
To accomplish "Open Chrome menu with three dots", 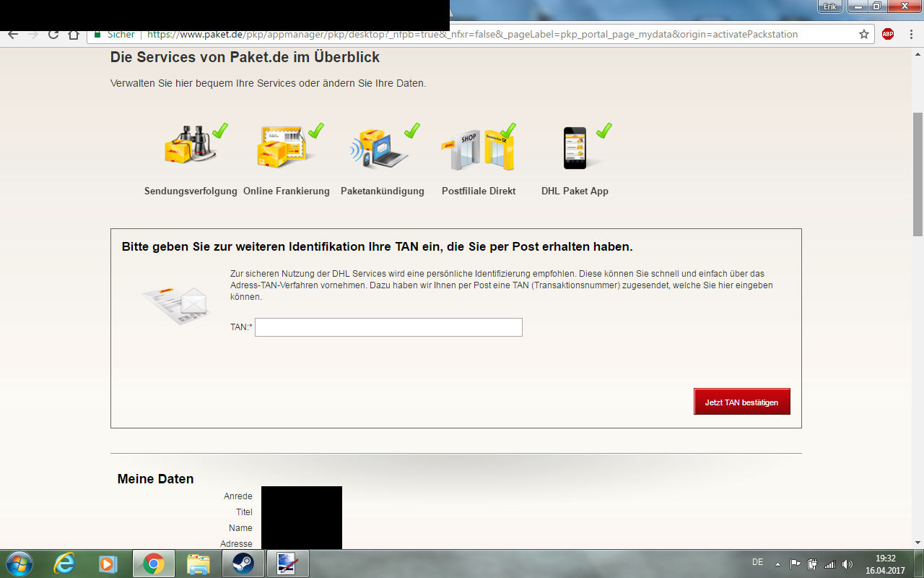I will point(911,34).
